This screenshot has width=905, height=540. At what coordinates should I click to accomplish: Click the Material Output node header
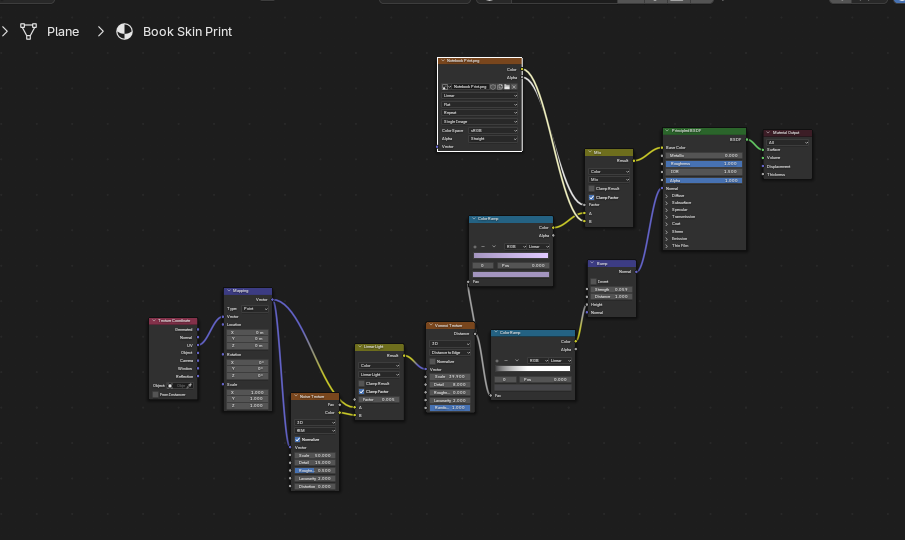(788, 132)
